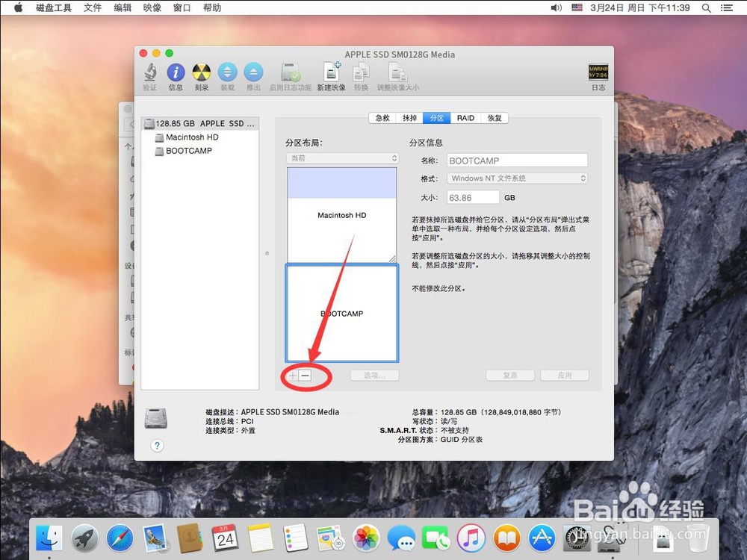The image size is (747, 560).
Task: Open Calendar icon showing 24
Action: [x=226, y=538]
